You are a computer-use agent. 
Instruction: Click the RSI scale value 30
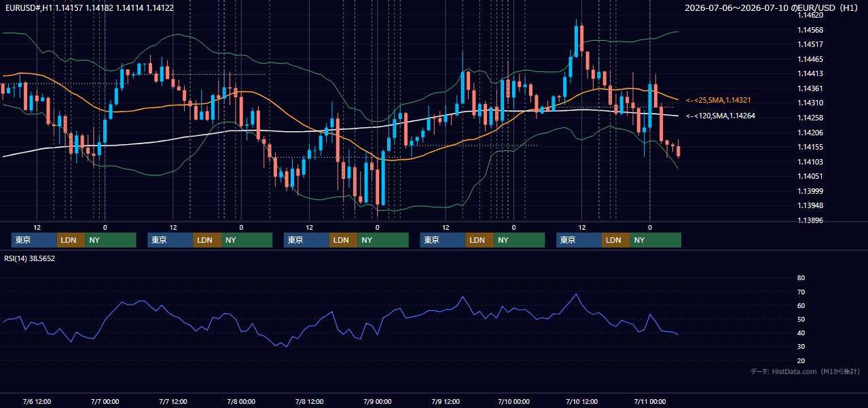click(801, 347)
